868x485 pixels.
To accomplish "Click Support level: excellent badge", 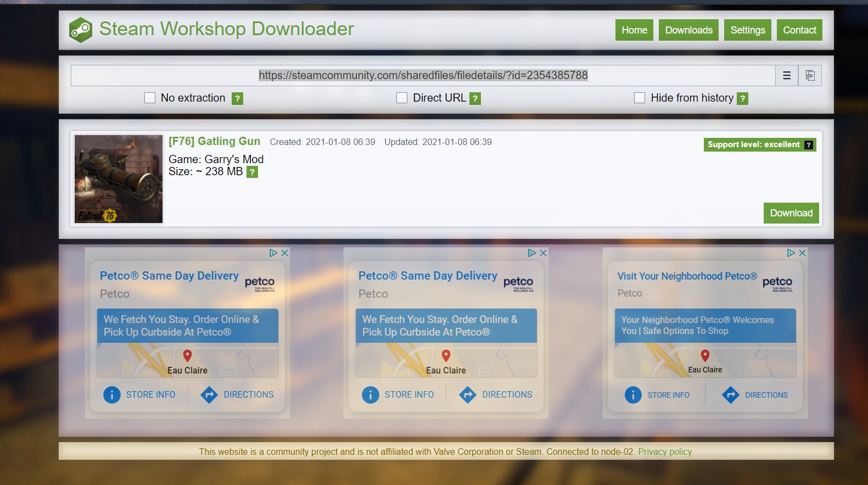I will coord(760,144).
